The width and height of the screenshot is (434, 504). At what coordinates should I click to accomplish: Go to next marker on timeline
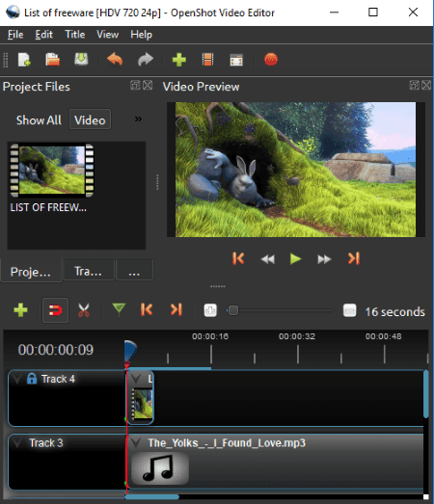click(x=176, y=310)
